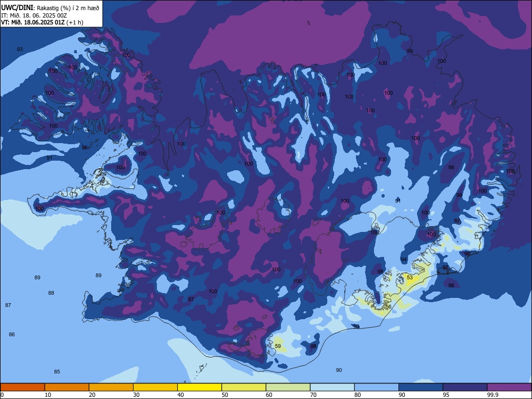Click the legend scale label 95
Screen dimensions: 532x399
tap(446, 395)
